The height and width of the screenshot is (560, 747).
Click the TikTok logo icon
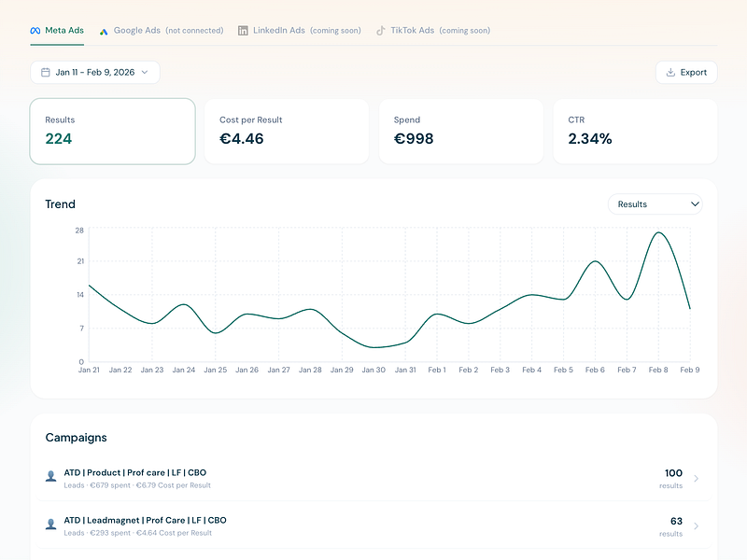pos(381,31)
